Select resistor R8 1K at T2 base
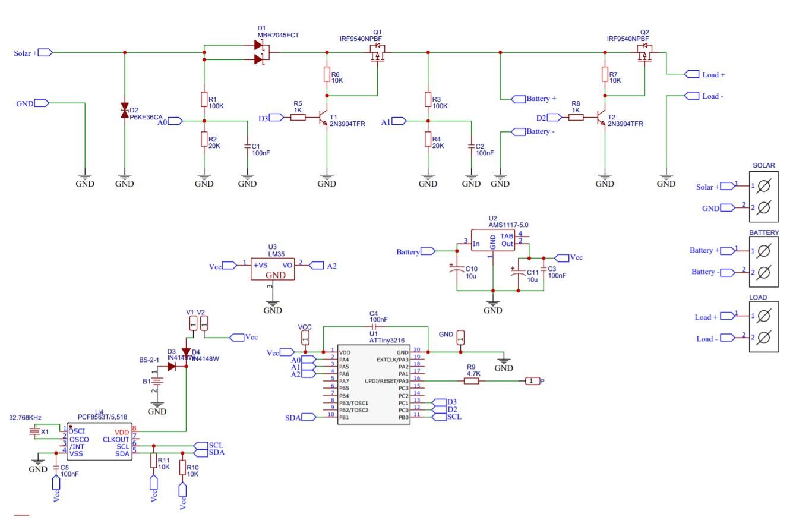The height and width of the screenshot is (520, 812). (x=576, y=118)
